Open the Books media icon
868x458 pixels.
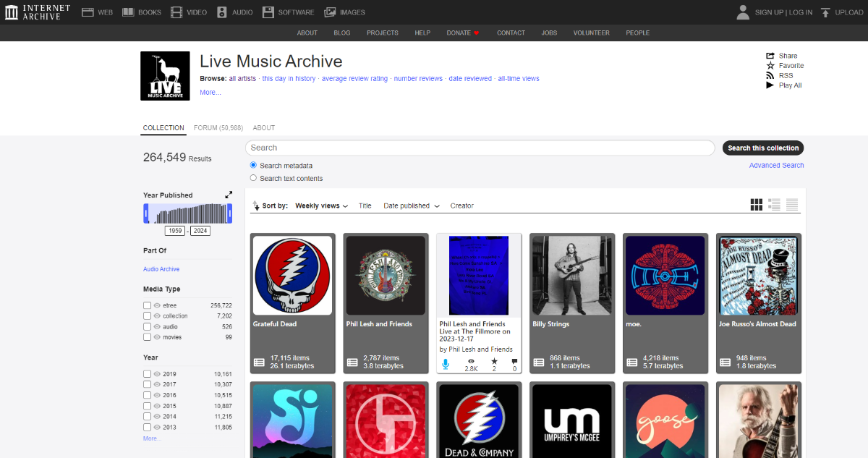(x=128, y=12)
